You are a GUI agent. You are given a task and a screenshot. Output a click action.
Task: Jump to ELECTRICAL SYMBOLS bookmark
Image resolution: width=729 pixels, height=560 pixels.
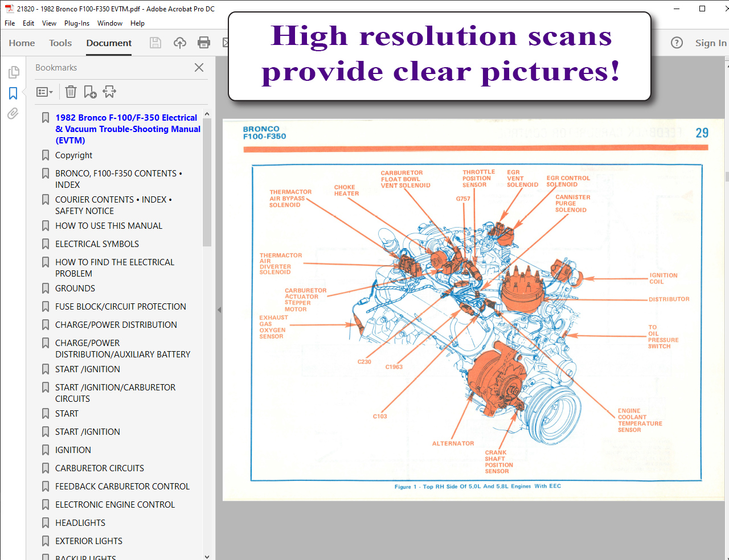97,244
